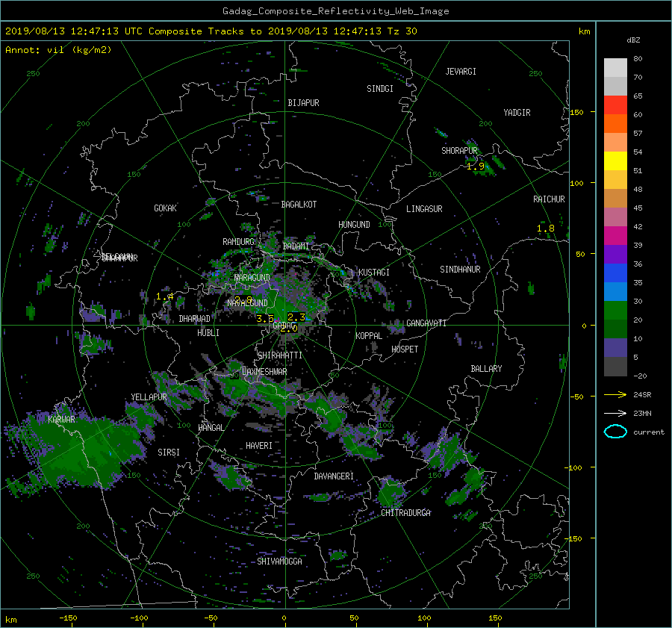
Task: Click the JEVARGI city label
Action: point(461,72)
